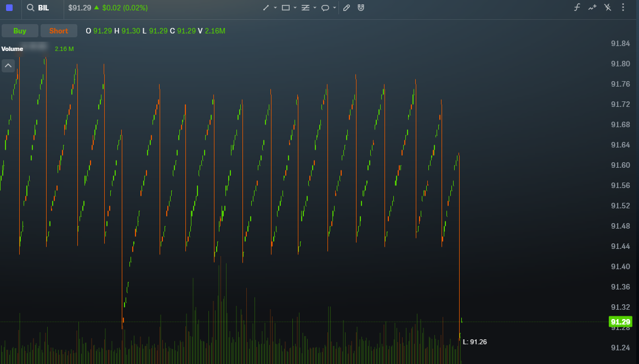Click the $91.29 last price text
The width and height of the screenshot is (639, 364).
[80, 8]
